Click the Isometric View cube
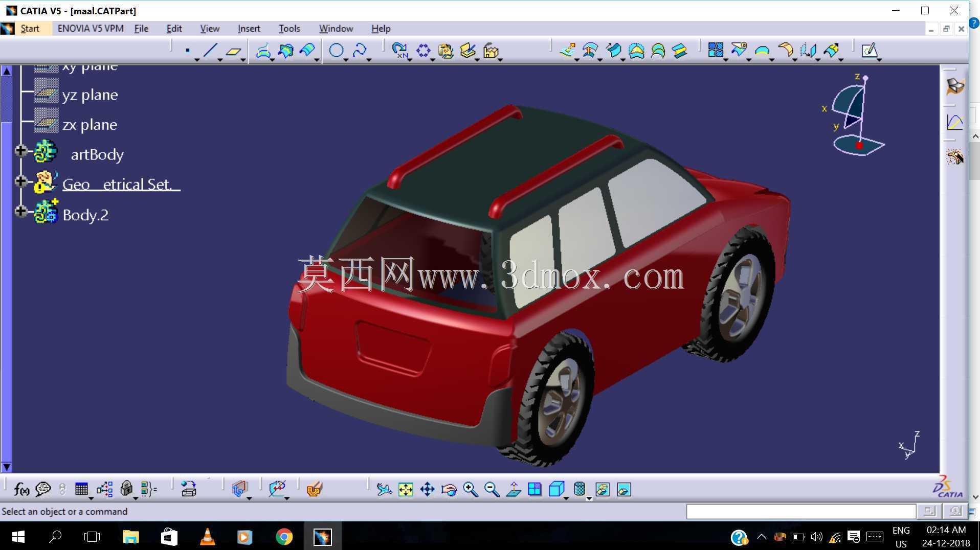Screen dimensions: 980x550 tap(556, 489)
